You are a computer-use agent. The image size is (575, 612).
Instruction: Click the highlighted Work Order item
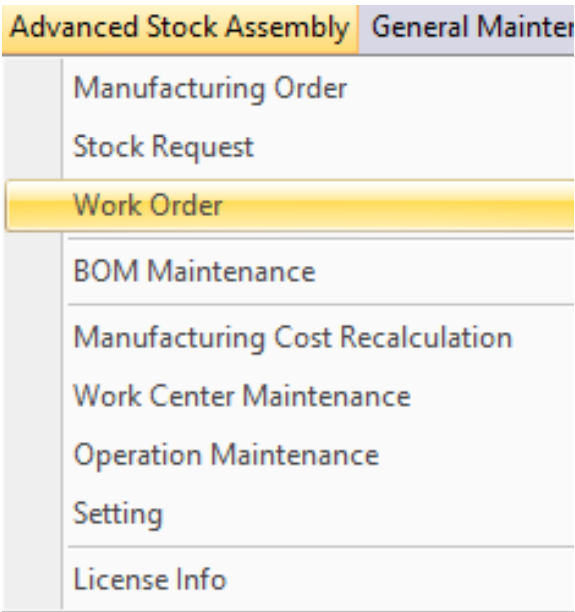point(290,206)
